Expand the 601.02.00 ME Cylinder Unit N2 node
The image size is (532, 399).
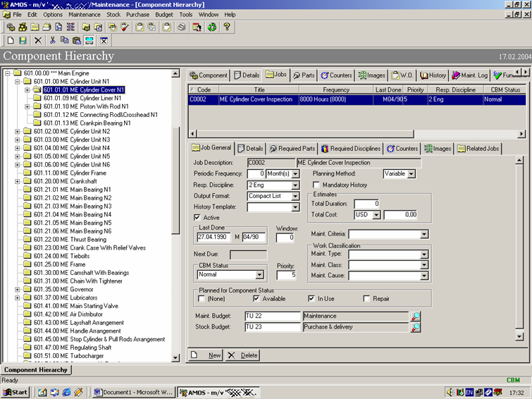[18, 131]
